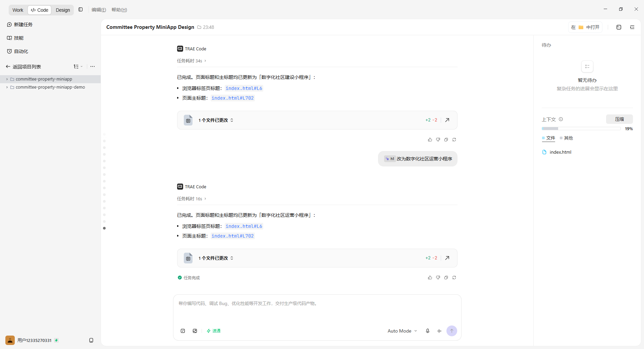Open diff arrow on first changed-files card

click(x=447, y=120)
